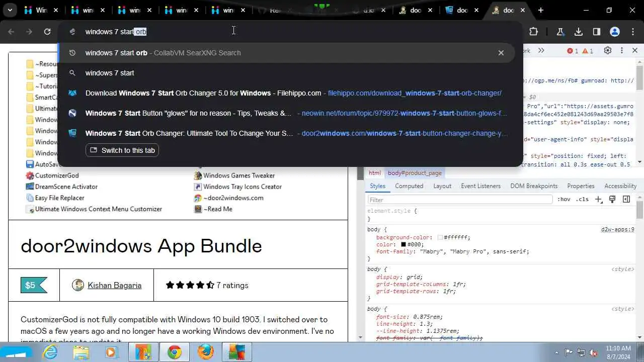Open Chrome Labs flask icon

tap(560, 32)
